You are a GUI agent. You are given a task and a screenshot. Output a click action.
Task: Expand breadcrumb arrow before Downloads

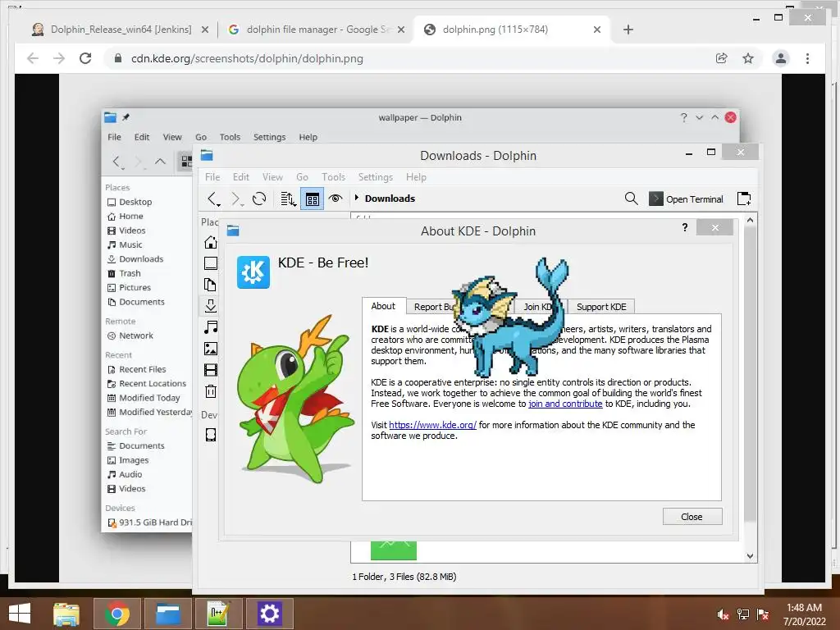coord(356,198)
